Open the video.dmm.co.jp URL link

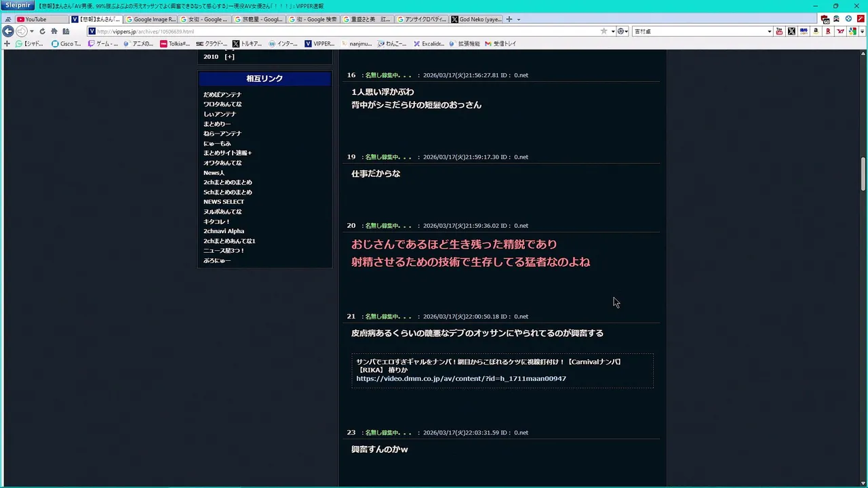point(461,379)
